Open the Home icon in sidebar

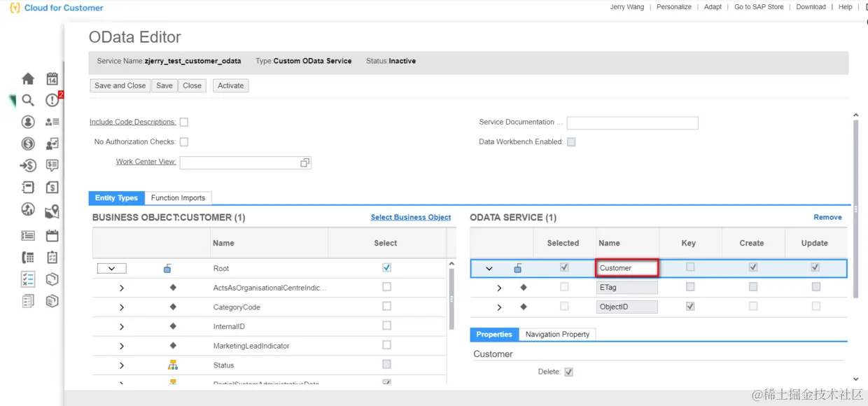coord(28,78)
